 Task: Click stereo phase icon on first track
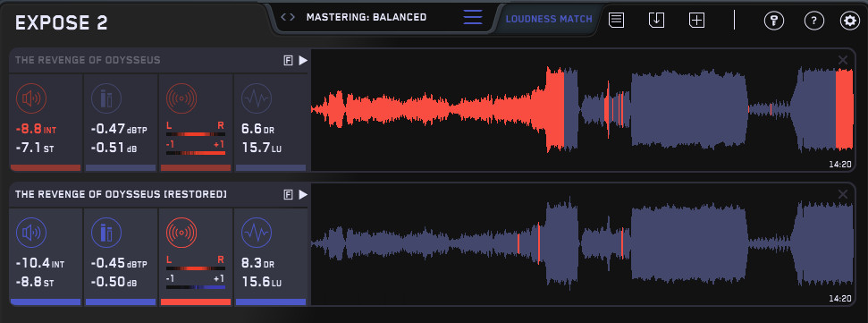coord(181,98)
